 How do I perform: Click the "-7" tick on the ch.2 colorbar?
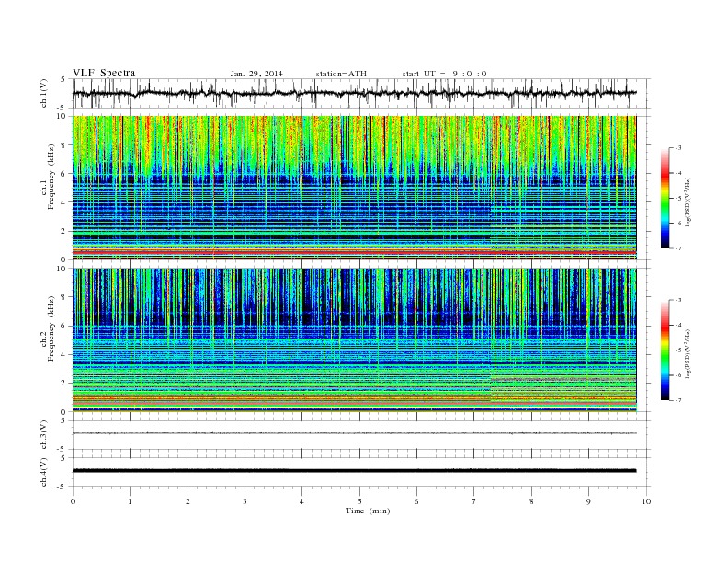click(x=677, y=400)
